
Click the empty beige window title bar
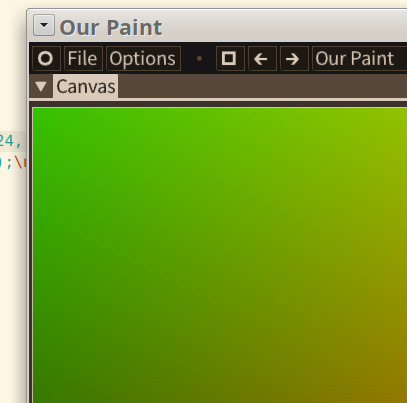285,26
